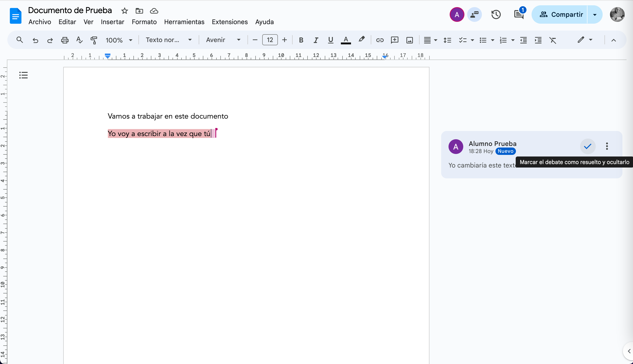Screen dimensions: 633x364
Task: Show the document outline icon
Action: [23, 75]
